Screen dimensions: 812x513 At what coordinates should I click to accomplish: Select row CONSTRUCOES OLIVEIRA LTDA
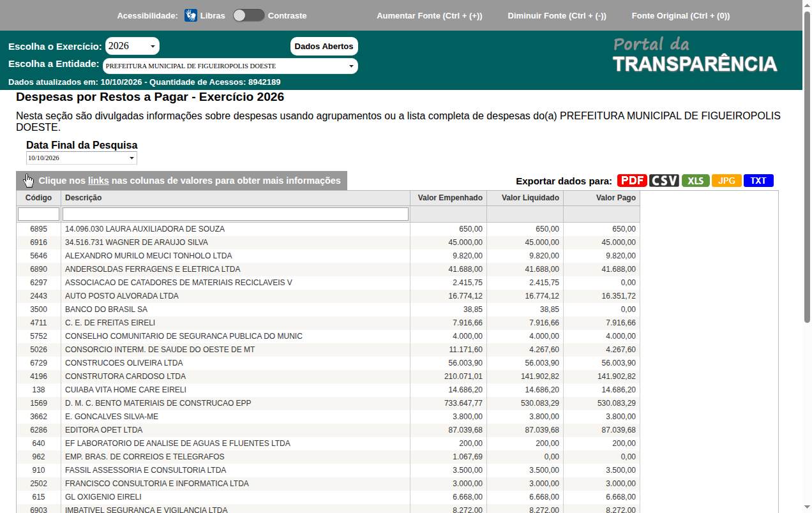tap(328, 363)
